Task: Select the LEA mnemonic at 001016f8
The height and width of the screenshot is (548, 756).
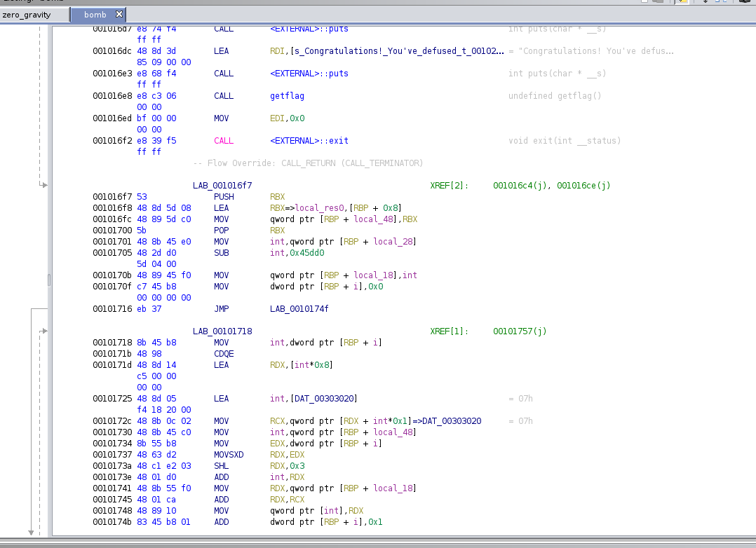Action: (x=222, y=208)
